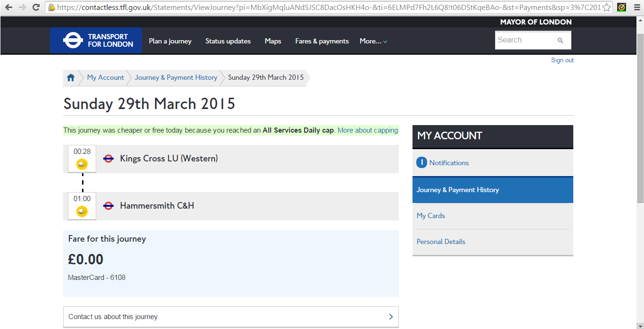The width and height of the screenshot is (644, 329).
Task: Click the Transport for London logo text
Action: pos(110,41)
